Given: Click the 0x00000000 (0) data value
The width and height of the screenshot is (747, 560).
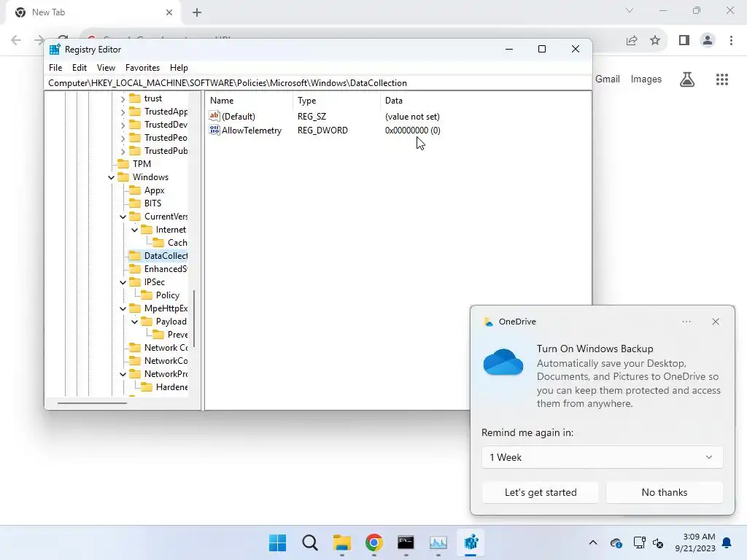Looking at the screenshot, I should click(413, 131).
